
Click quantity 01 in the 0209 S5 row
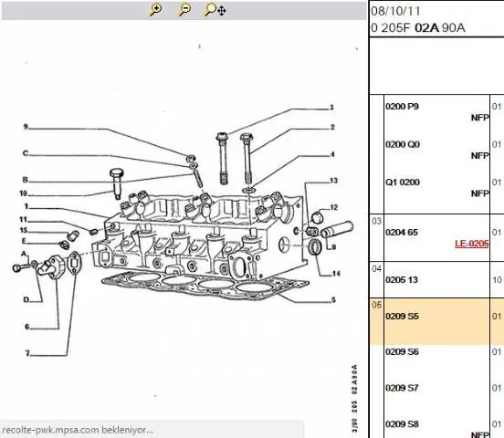pyautogui.click(x=497, y=317)
